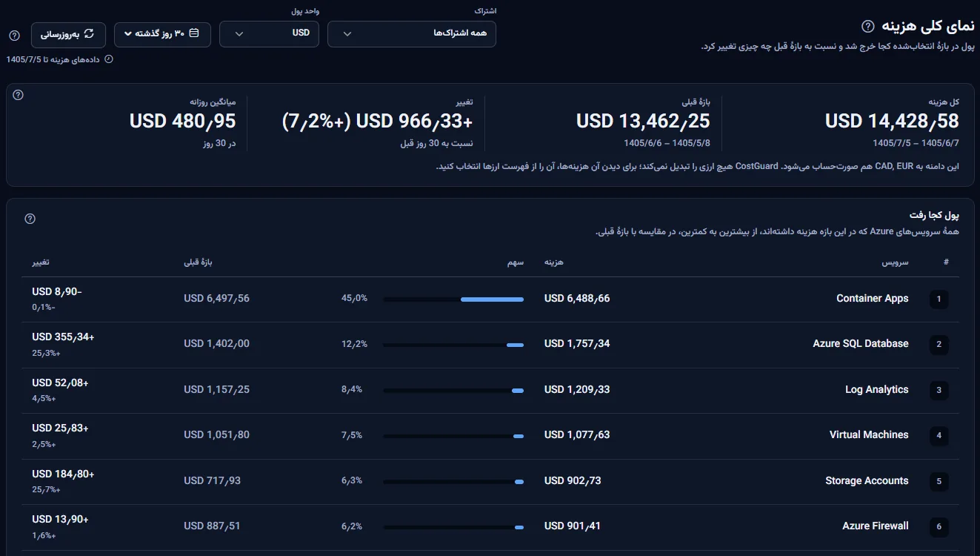
Task: Click the rank badge number 1
Action: coord(939,299)
